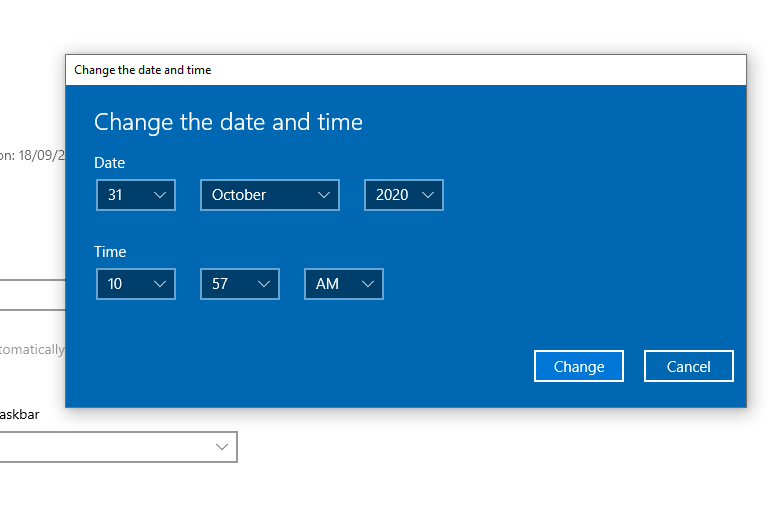Open the hour dropdown showing 10
776x512 pixels.
coord(135,284)
